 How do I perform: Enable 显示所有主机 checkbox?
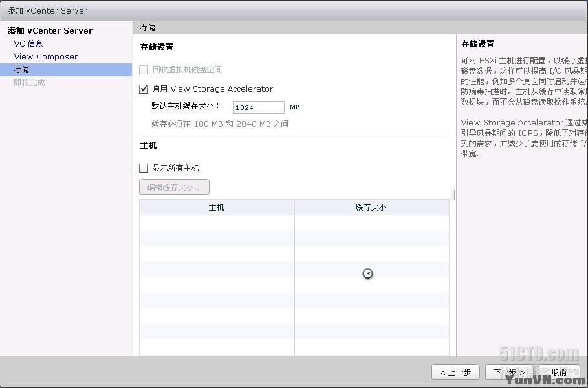pos(144,168)
